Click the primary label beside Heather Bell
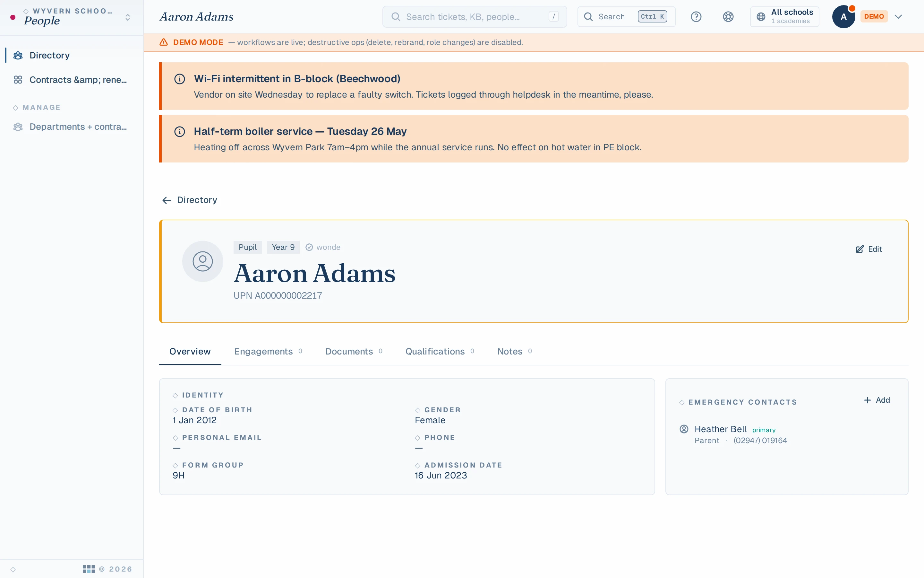This screenshot has width=924, height=578. (x=764, y=430)
